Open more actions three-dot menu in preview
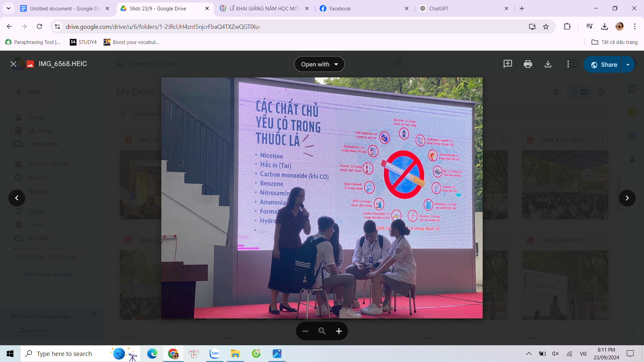644x362 pixels. 568,64
